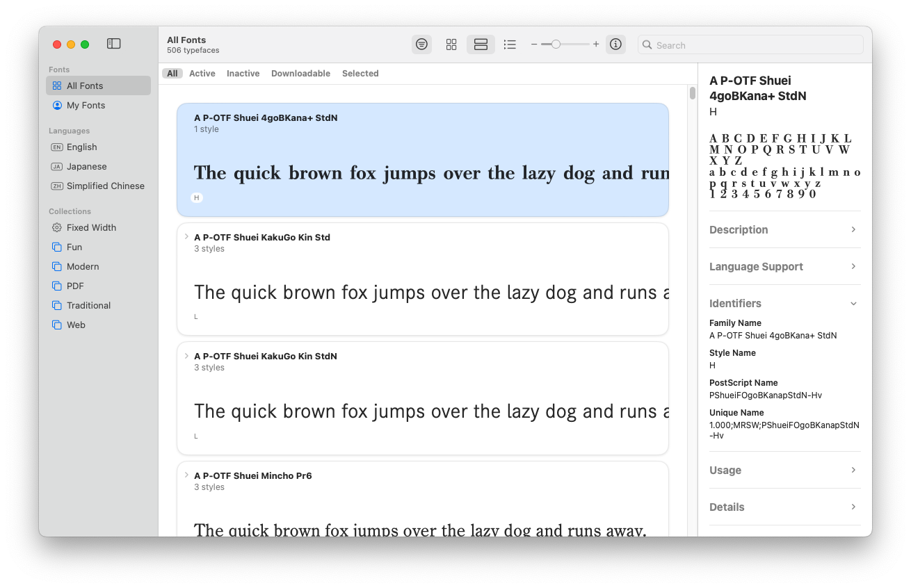Click the My Fonts person icon

57,105
